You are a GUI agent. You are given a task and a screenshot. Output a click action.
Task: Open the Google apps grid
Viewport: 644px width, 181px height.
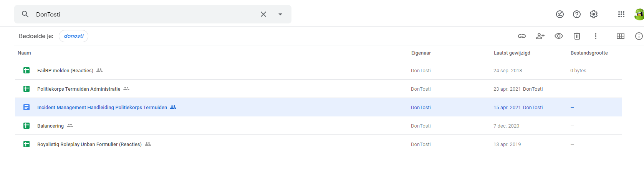621,14
